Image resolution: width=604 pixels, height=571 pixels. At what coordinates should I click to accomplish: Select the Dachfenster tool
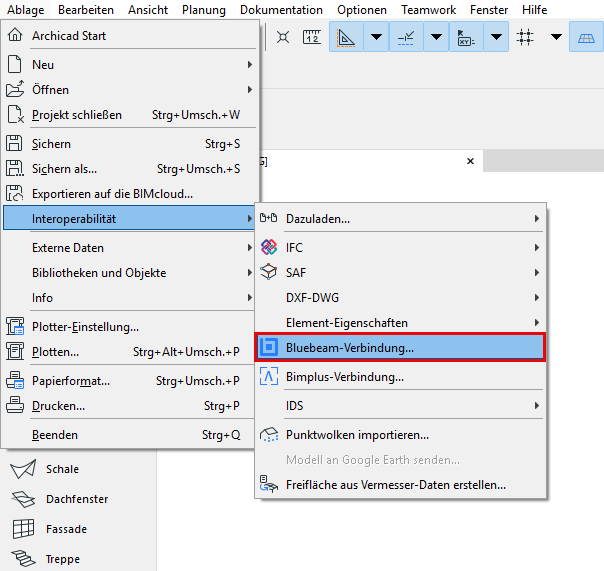[x=78, y=499]
